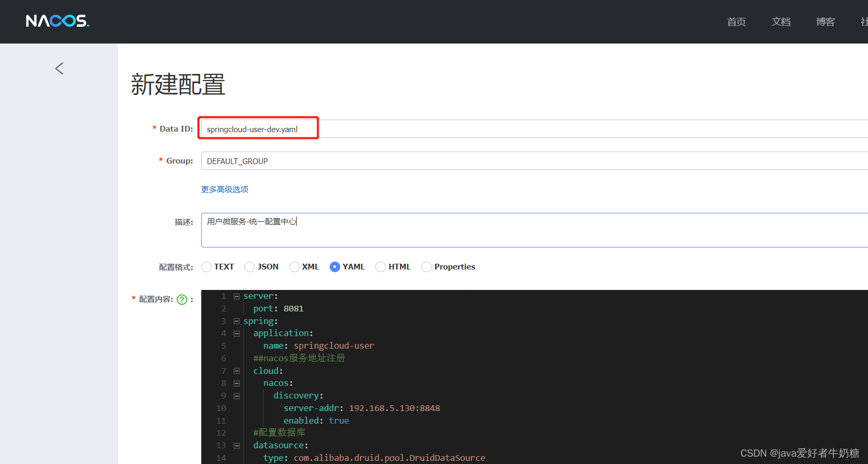The image size is (868, 464).
Task: Open the 文档 navigation item
Action: 780,21
